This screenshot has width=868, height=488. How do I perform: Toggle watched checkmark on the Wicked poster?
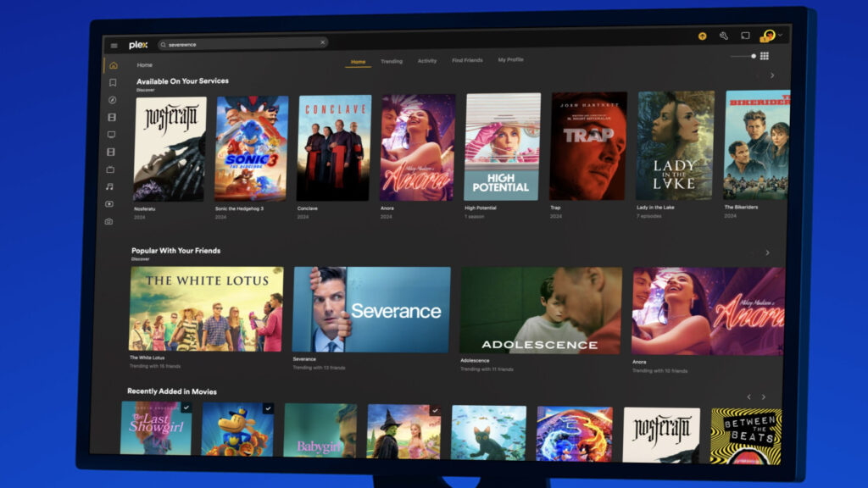tap(435, 411)
